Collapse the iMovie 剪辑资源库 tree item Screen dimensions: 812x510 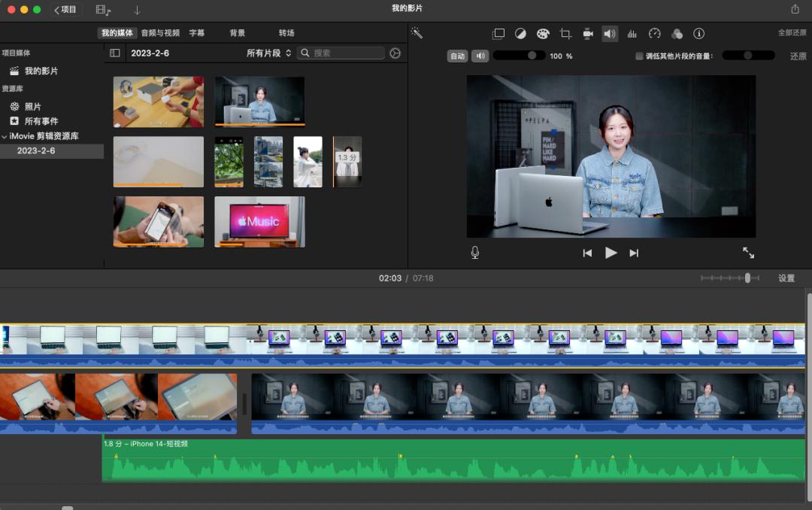click(x=5, y=136)
